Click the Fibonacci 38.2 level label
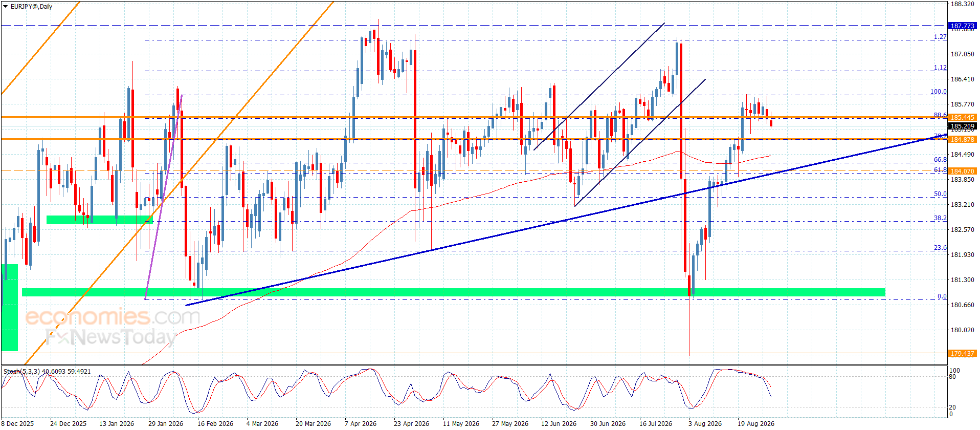 [940, 218]
